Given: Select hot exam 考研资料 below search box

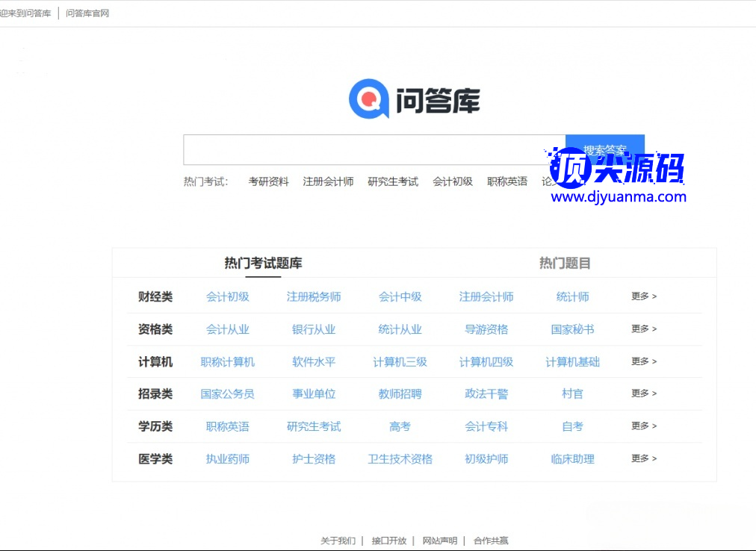Looking at the screenshot, I should click(268, 181).
